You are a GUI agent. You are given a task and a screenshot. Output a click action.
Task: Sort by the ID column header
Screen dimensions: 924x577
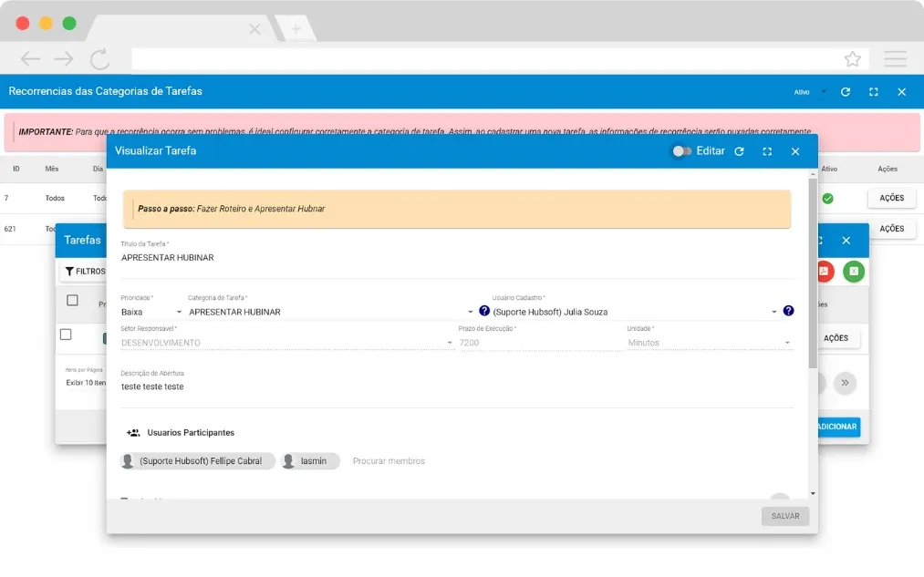pos(16,169)
